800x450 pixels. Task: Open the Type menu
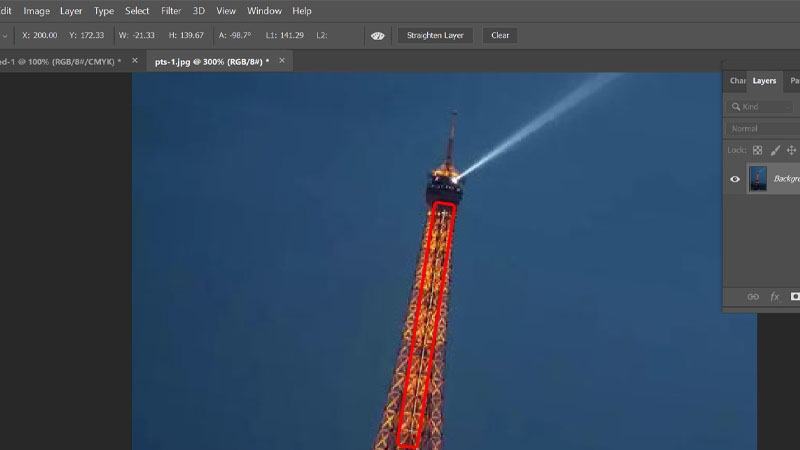(x=104, y=11)
